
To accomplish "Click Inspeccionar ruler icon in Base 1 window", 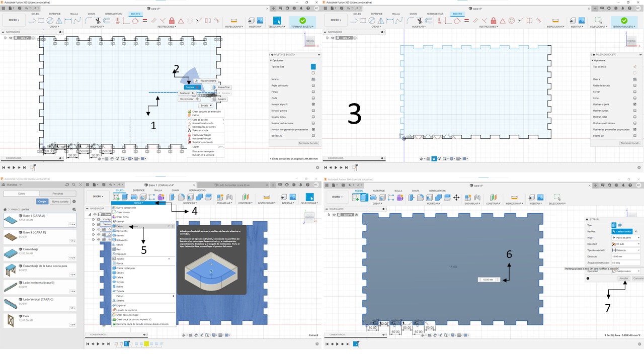I will tap(266, 197).
